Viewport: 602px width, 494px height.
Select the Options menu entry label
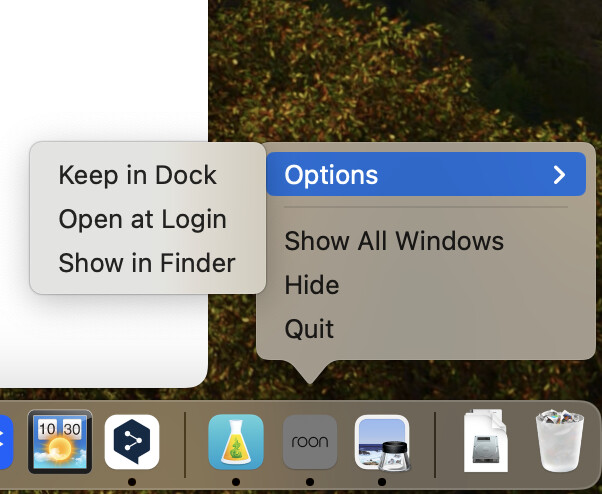pyautogui.click(x=331, y=175)
